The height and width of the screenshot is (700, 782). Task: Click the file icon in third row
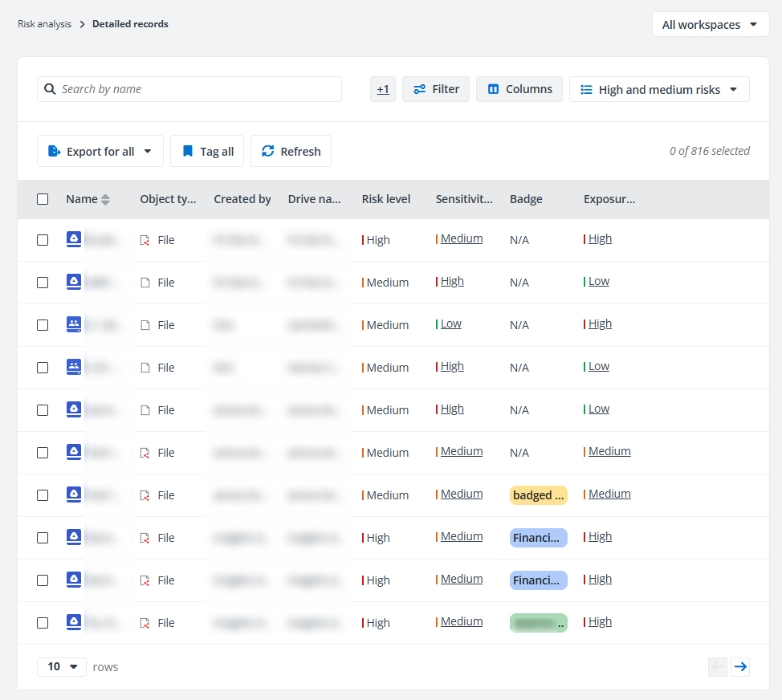pyautogui.click(x=145, y=325)
